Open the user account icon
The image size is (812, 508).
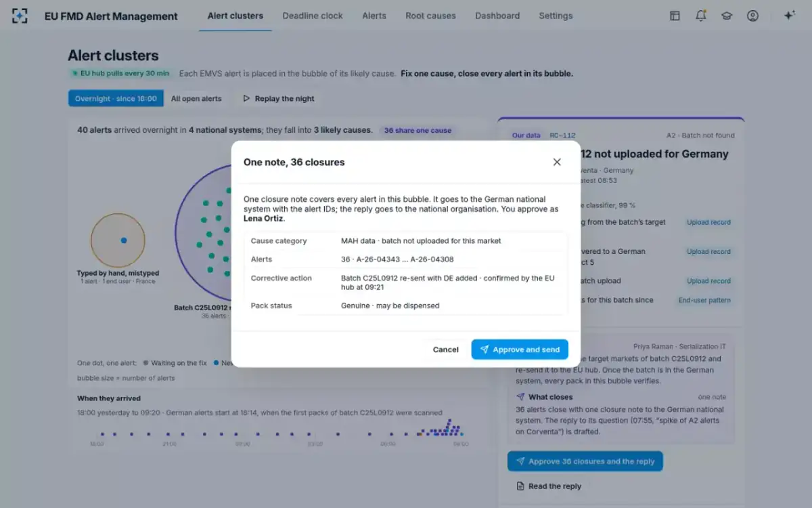752,16
